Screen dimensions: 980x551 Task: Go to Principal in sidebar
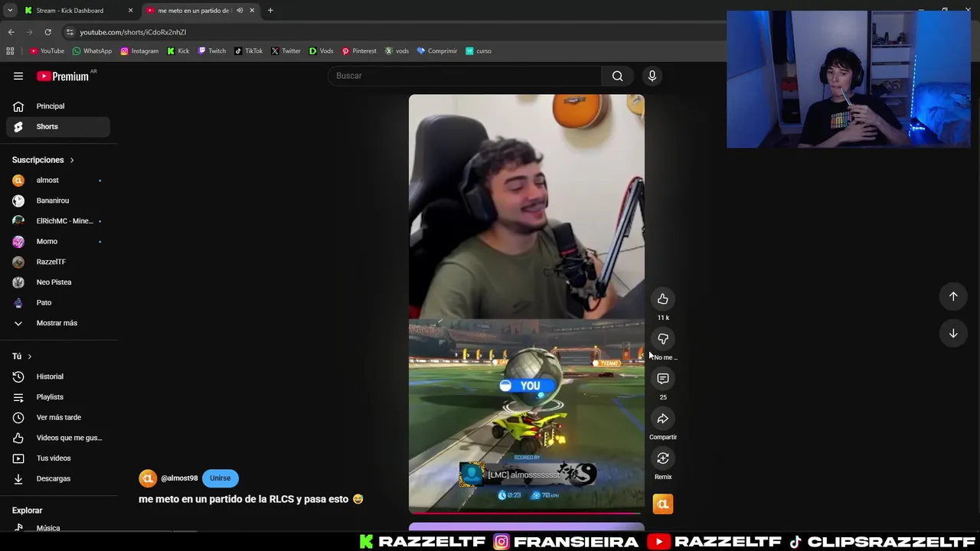tap(58, 106)
